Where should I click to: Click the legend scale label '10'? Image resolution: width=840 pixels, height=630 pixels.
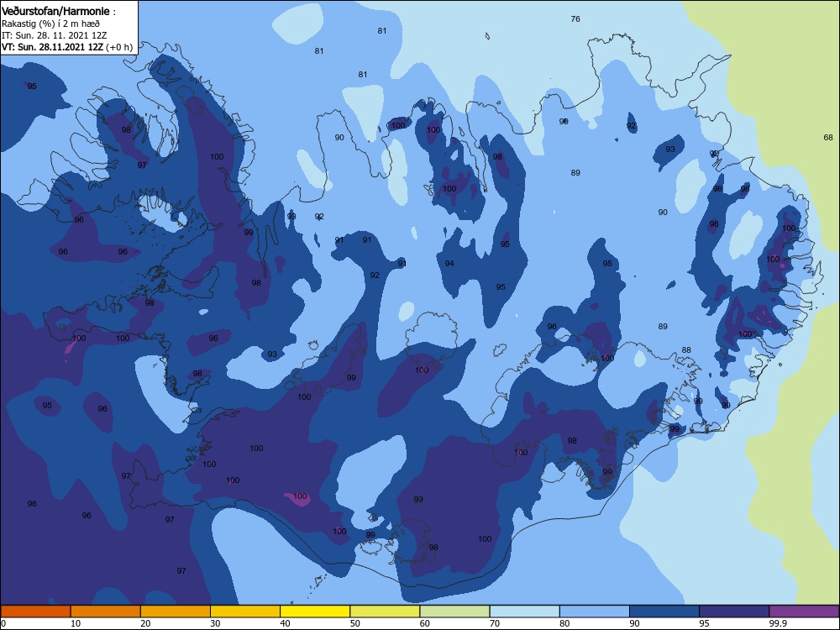click(x=76, y=623)
